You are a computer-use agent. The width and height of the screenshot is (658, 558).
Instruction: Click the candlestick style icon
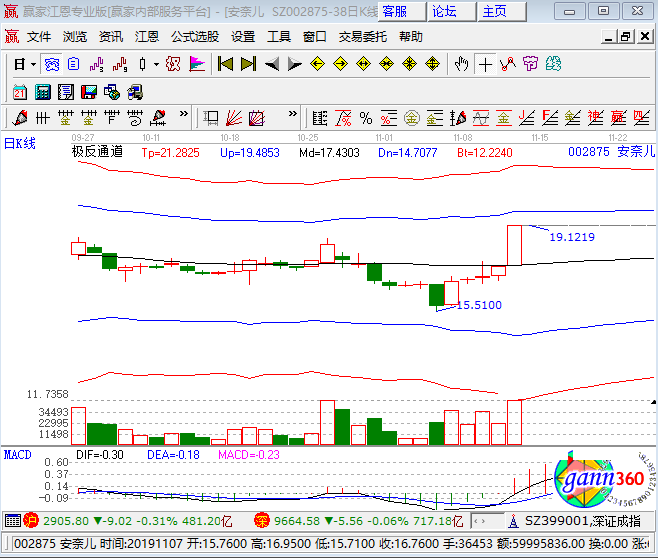pyautogui.click(x=143, y=65)
